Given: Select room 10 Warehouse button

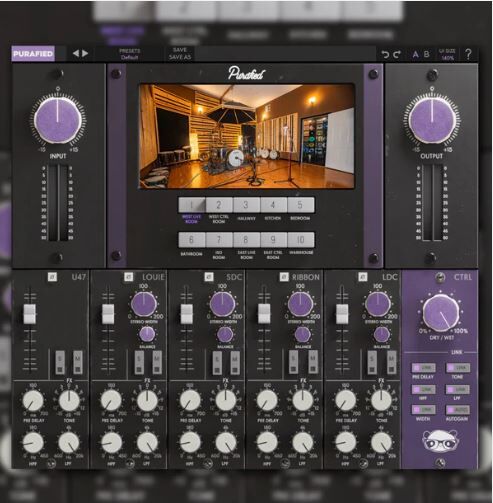Looking at the screenshot, I should [301, 240].
